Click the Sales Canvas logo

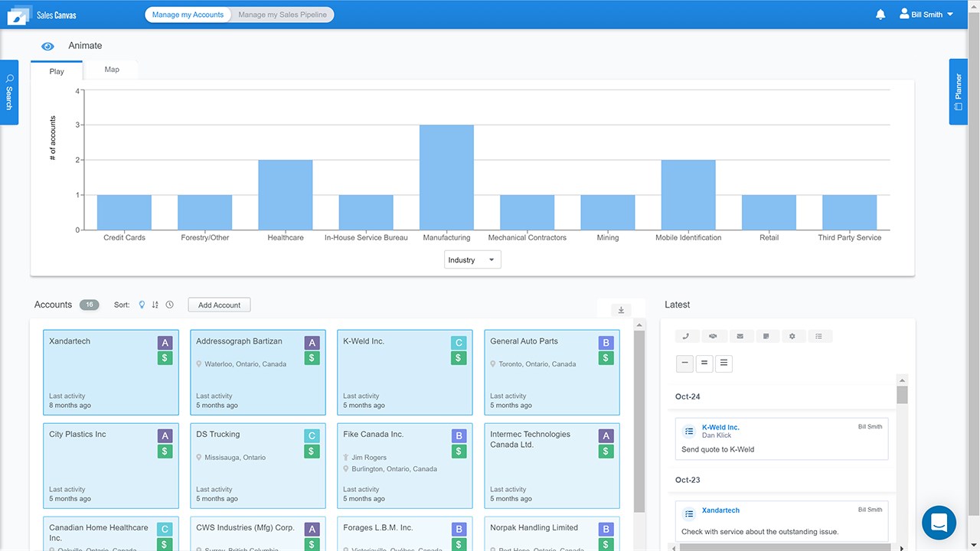[42, 15]
